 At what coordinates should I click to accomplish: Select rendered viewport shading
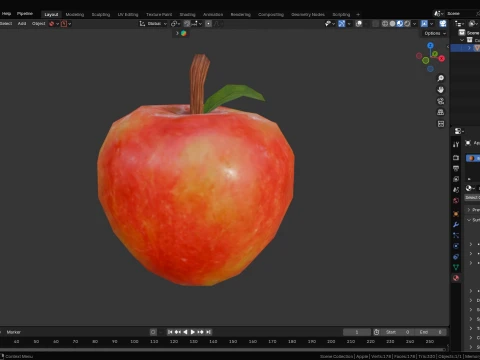407,24
